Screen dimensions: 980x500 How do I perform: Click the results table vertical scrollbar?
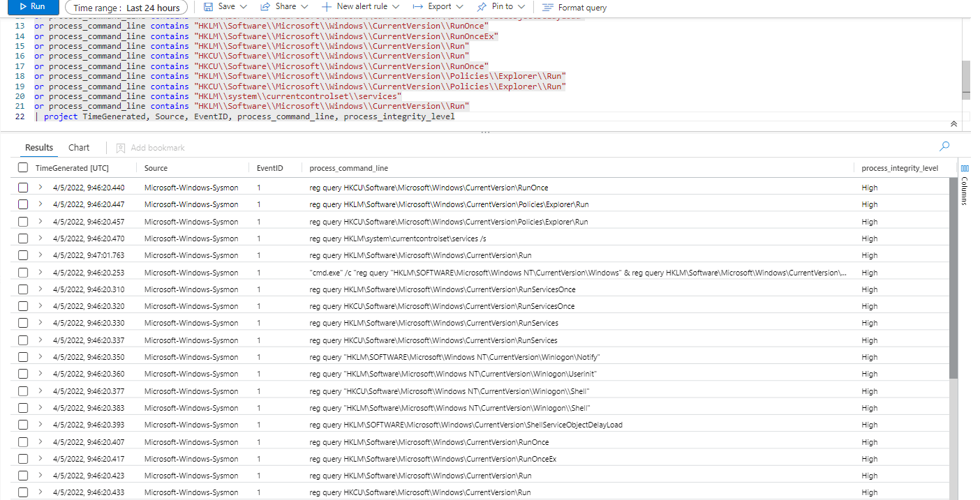click(953, 279)
